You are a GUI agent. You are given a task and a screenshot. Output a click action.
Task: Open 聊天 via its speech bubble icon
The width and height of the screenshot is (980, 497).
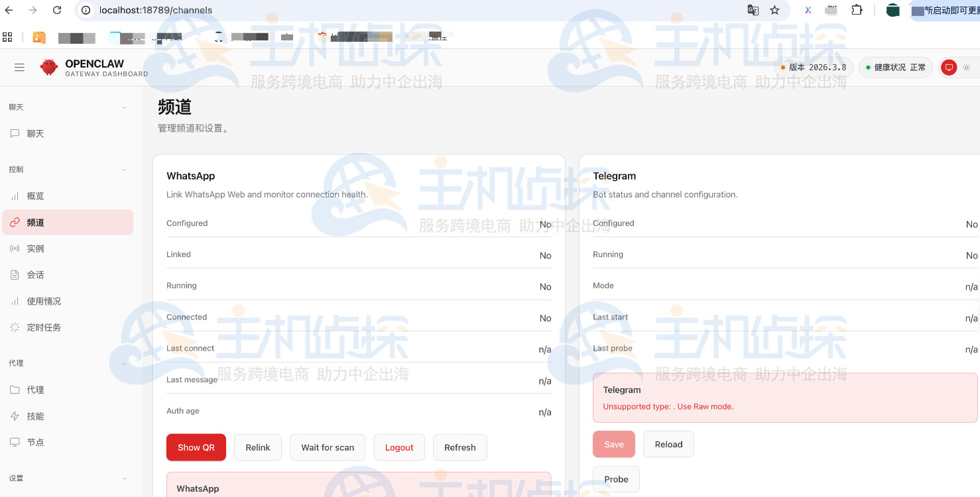pyautogui.click(x=15, y=133)
